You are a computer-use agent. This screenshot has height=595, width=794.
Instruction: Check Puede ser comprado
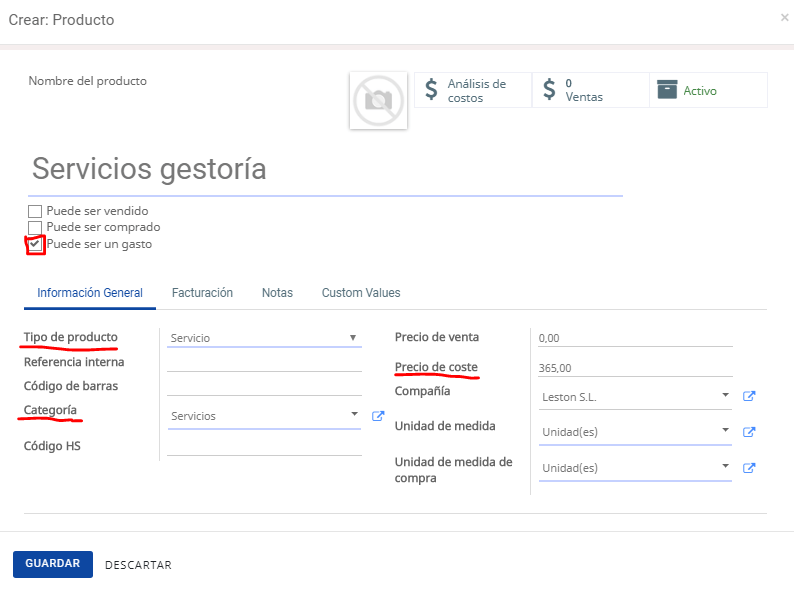coord(35,227)
